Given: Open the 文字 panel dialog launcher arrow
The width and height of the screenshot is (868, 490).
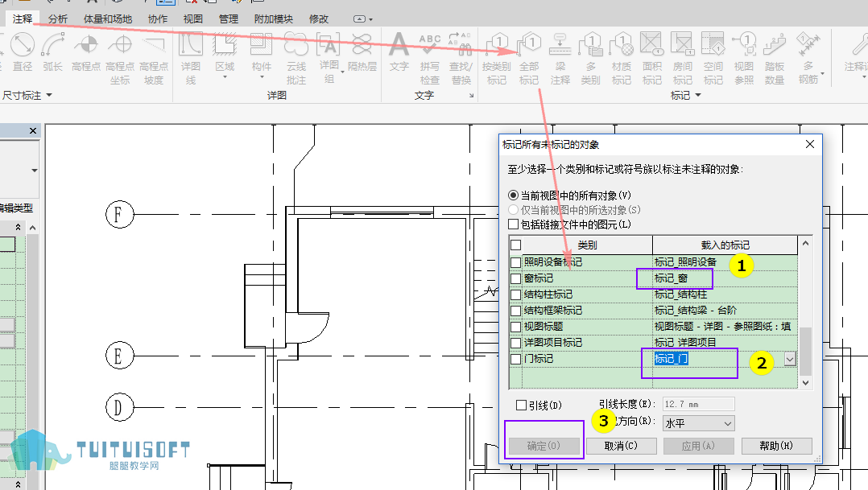Looking at the screenshot, I should (x=472, y=96).
